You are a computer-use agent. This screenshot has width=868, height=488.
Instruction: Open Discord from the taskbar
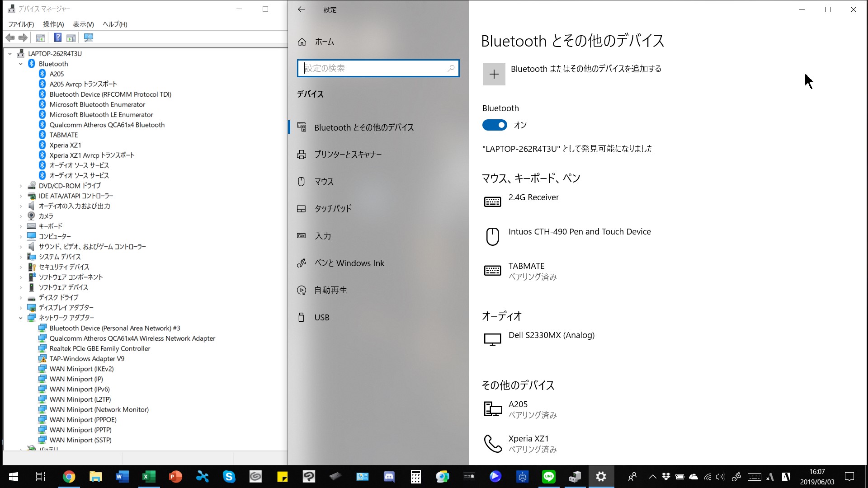389,476
